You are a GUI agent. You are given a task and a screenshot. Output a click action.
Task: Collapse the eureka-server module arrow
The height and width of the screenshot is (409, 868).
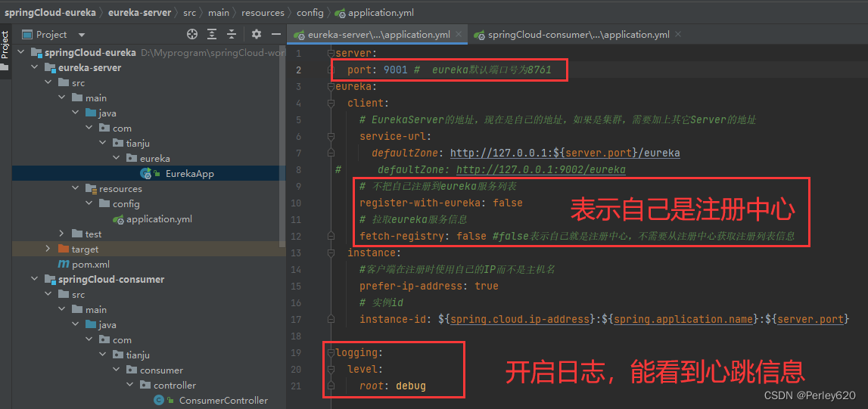click(34, 67)
